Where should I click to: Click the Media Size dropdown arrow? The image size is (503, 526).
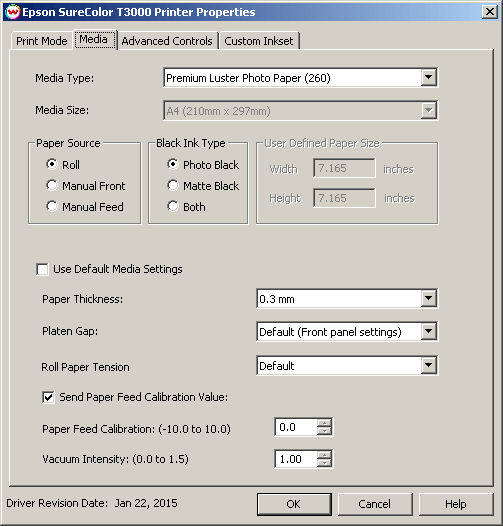click(429, 110)
